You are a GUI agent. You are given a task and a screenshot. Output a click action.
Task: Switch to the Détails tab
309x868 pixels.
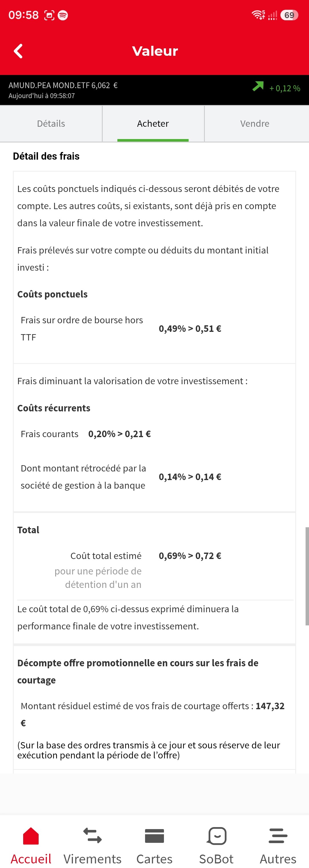51,124
